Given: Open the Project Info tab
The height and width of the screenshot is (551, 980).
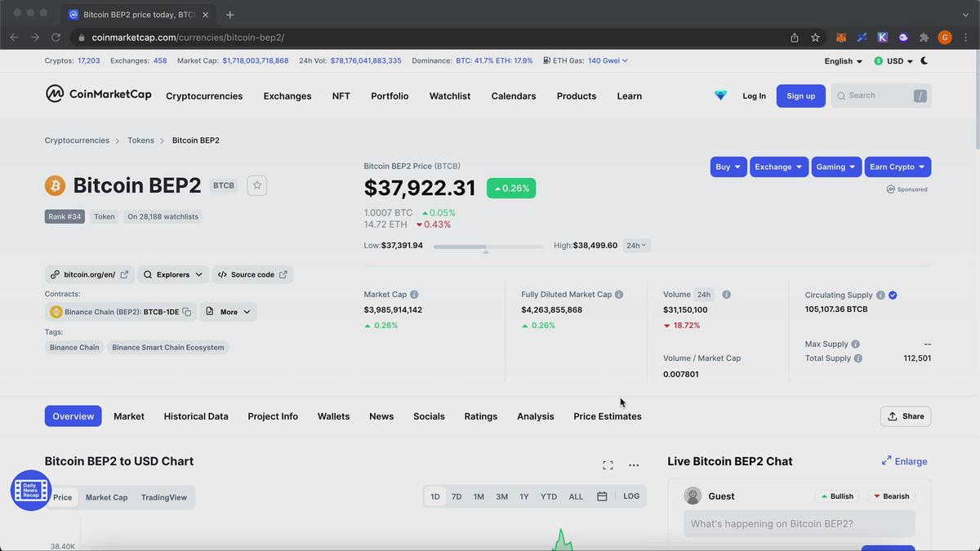Looking at the screenshot, I should (273, 416).
